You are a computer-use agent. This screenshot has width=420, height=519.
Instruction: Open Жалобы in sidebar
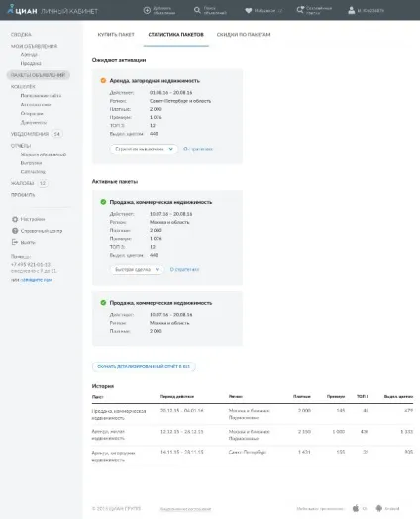(22, 183)
